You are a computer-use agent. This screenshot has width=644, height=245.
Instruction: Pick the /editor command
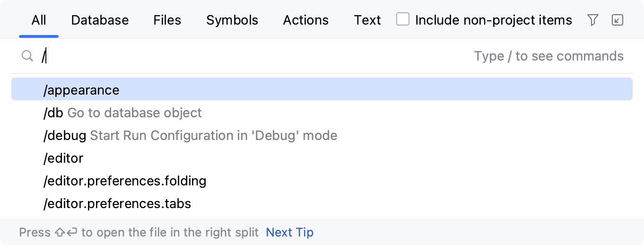pyautogui.click(x=63, y=158)
